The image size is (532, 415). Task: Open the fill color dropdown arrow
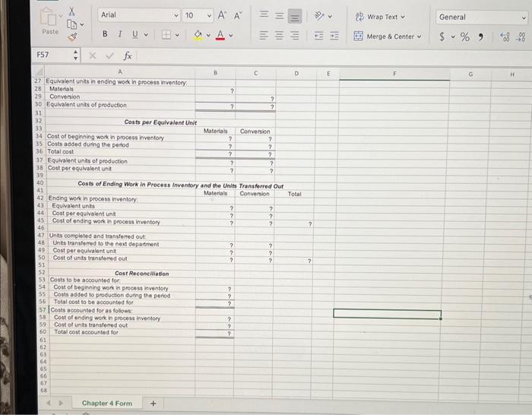point(208,35)
